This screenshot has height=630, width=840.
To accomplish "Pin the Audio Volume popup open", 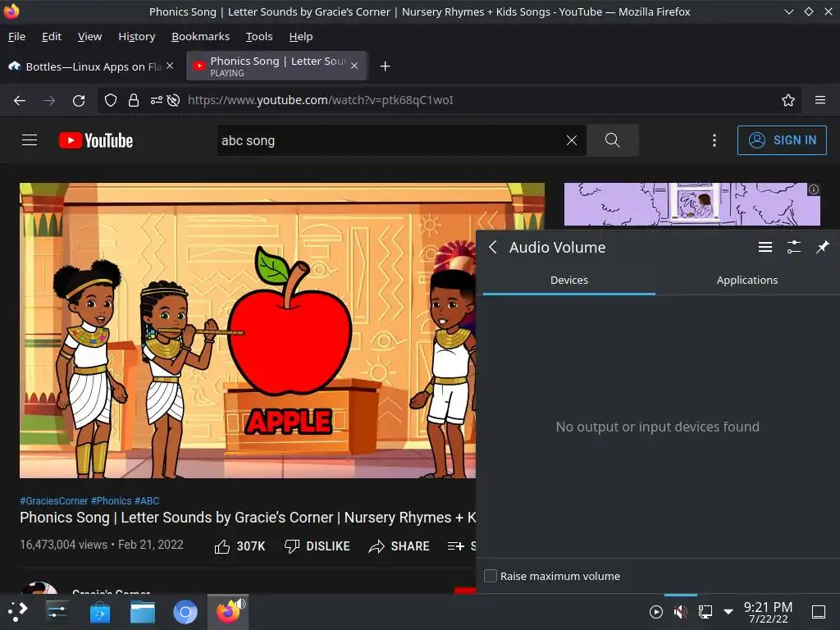I will (822, 247).
